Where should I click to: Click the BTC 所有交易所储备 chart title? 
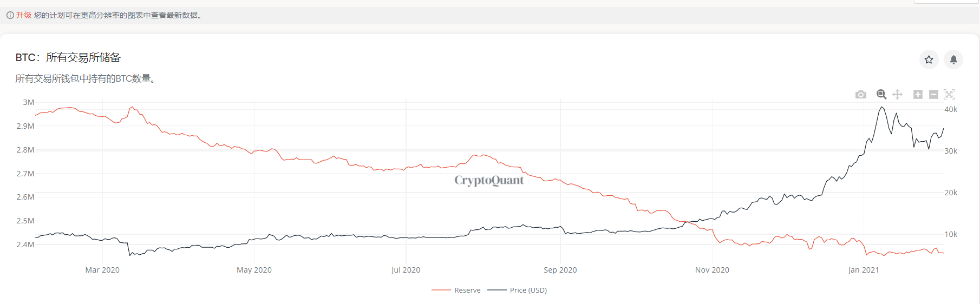pyautogui.click(x=68, y=57)
